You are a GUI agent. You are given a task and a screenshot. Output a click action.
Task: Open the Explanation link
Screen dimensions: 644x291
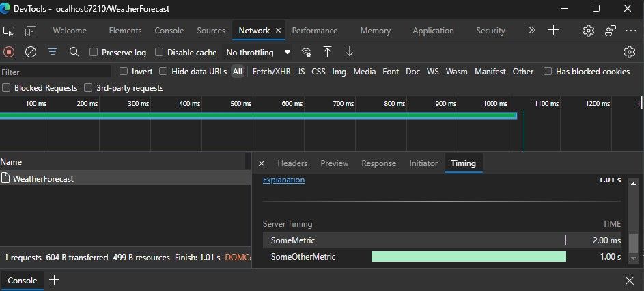pos(284,180)
